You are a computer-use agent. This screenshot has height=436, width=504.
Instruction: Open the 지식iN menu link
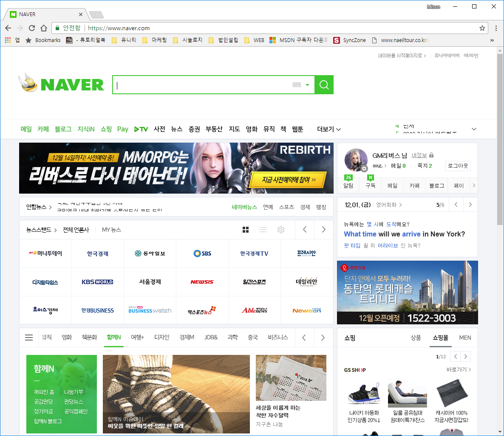pyautogui.click(x=86, y=129)
